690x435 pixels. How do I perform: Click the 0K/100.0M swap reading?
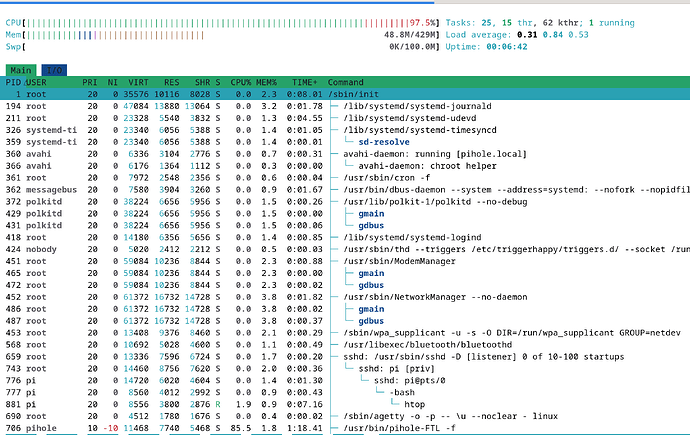click(412, 47)
